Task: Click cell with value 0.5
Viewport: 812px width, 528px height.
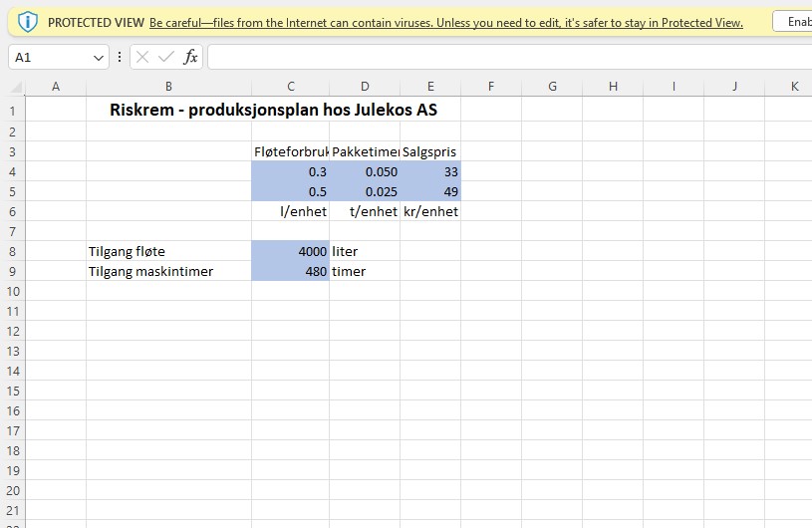Action: click(291, 191)
